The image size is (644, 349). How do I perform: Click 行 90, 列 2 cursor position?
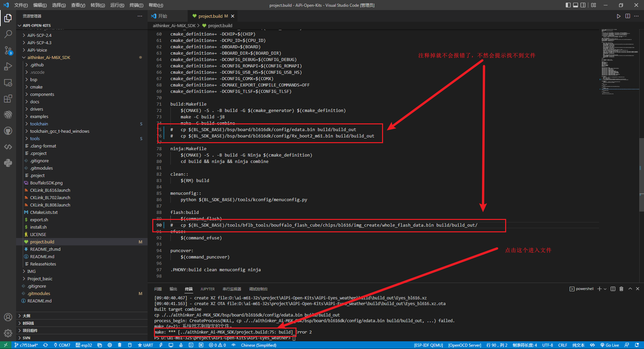point(497,345)
